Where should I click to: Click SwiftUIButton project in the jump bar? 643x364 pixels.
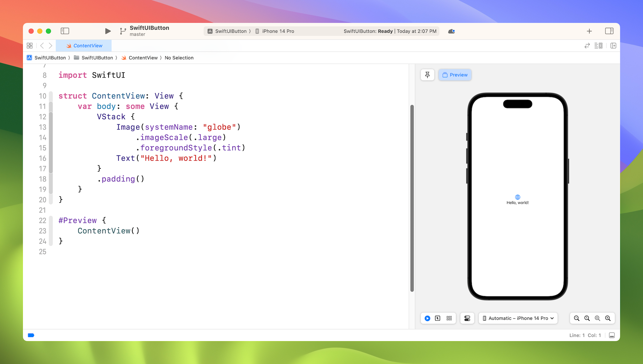[47, 58]
